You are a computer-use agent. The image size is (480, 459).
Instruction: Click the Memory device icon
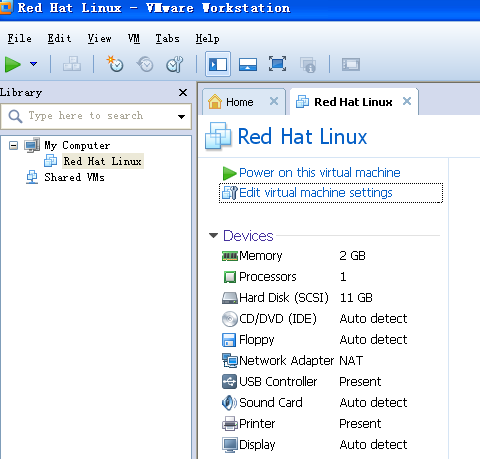[230, 256]
